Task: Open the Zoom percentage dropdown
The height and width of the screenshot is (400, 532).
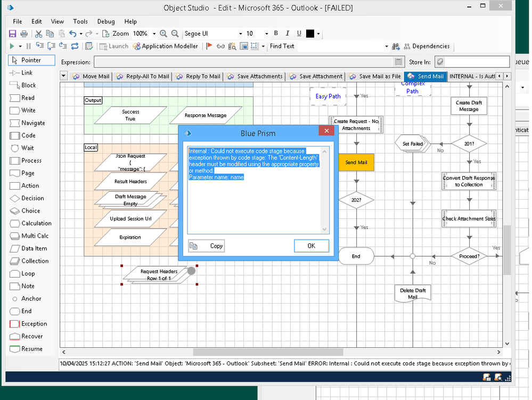Action: (154, 34)
